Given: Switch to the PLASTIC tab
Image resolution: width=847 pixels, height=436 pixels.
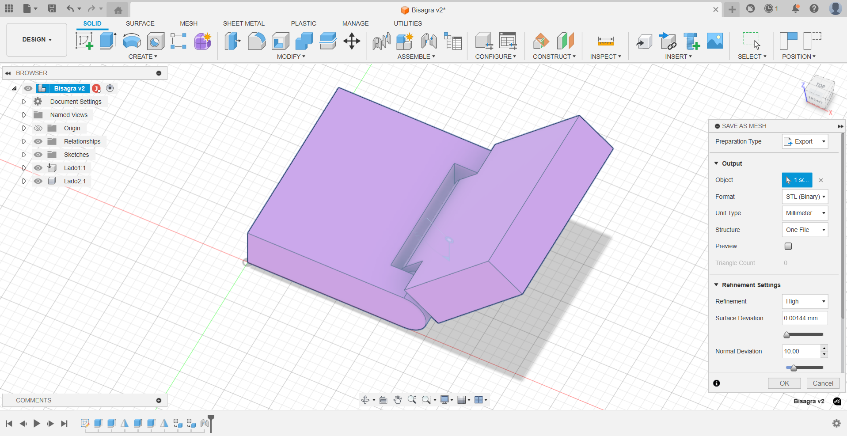Looking at the screenshot, I should [304, 23].
